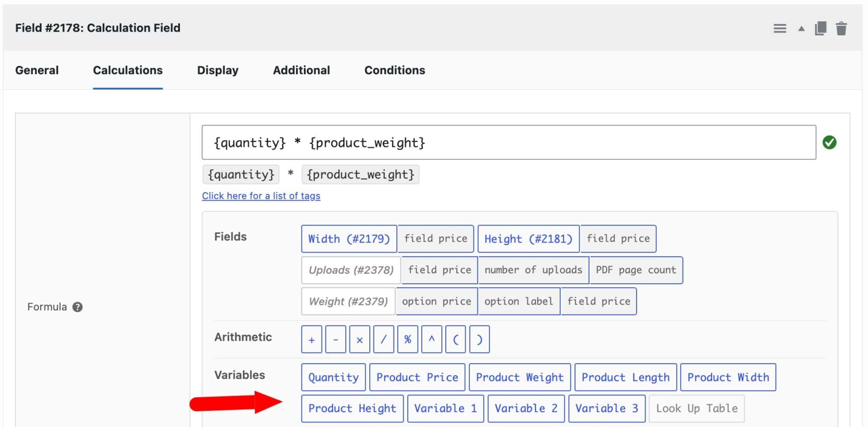The width and height of the screenshot is (868, 427).
Task: Insert field price next to Width
Action: 436,239
